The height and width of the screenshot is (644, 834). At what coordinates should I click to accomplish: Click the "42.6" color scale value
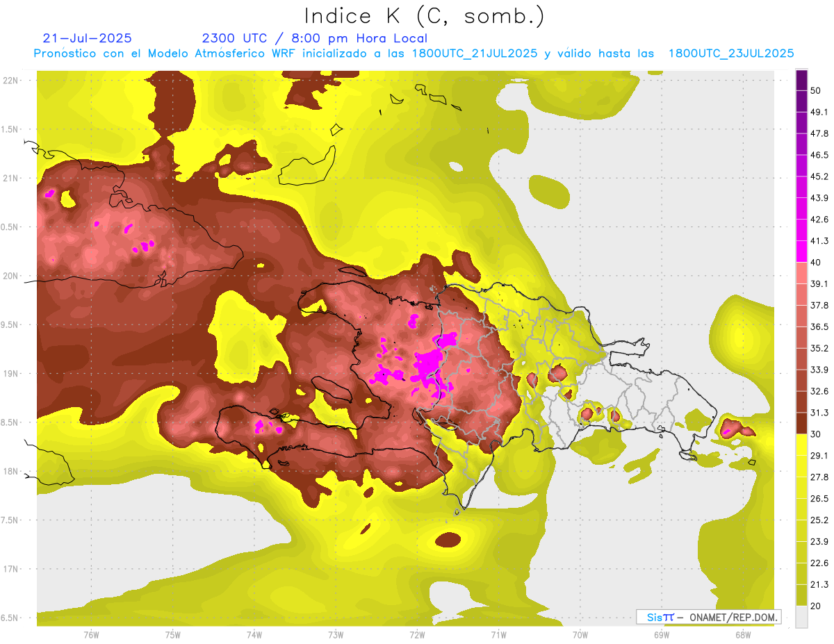click(819, 220)
